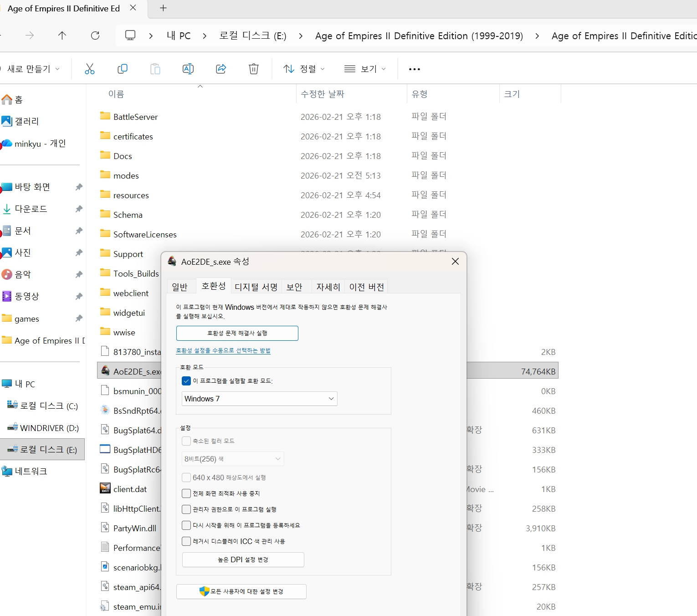Expand the 보기 view dropdown
The height and width of the screenshot is (616, 697).
[x=365, y=69]
